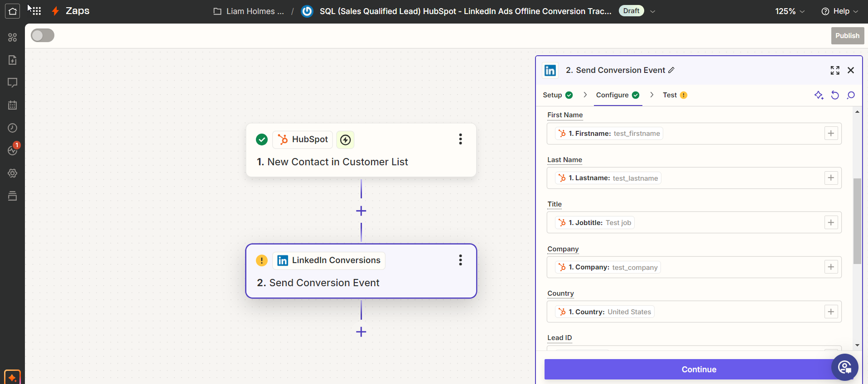Open the AI copilot icon at sidebar bottom
This screenshot has height=384, width=868.
[12, 377]
